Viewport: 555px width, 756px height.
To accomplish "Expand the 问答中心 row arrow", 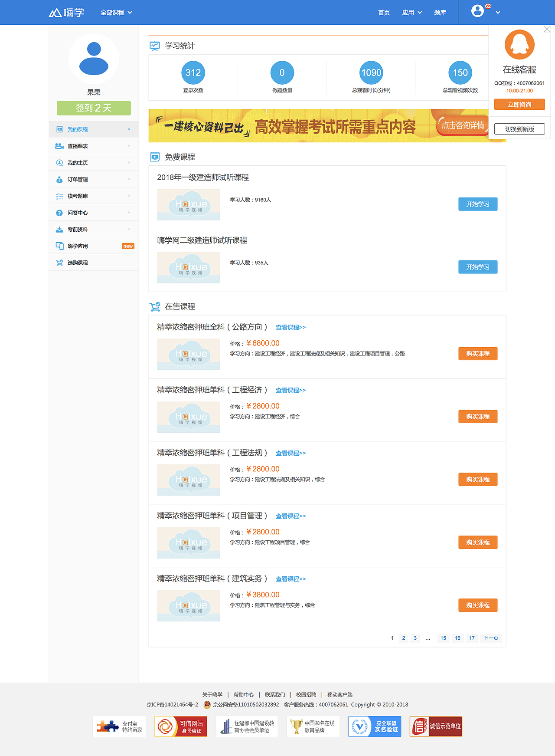I will click(129, 212).
